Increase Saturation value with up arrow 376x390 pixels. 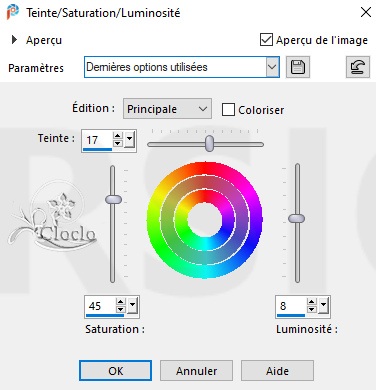pyautogui.click(x=120, y=302)
